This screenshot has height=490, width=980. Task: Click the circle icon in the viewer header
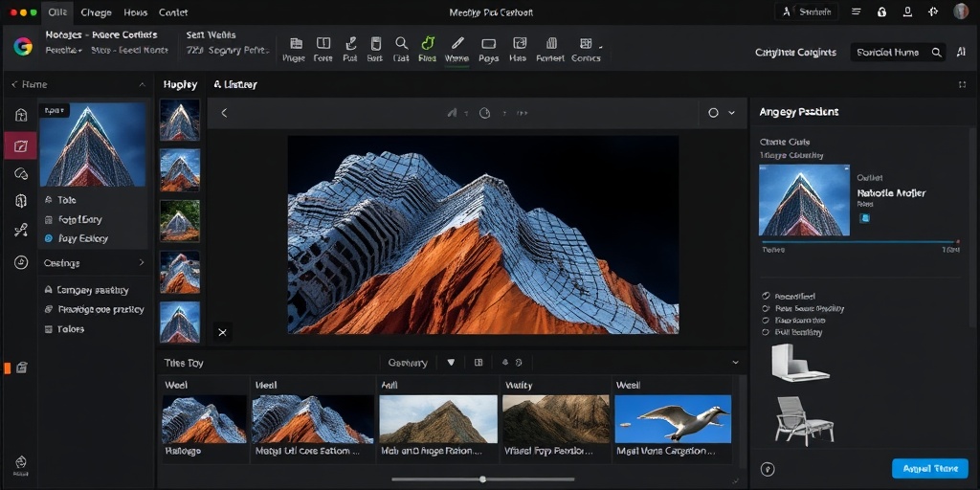click(713, 113)
